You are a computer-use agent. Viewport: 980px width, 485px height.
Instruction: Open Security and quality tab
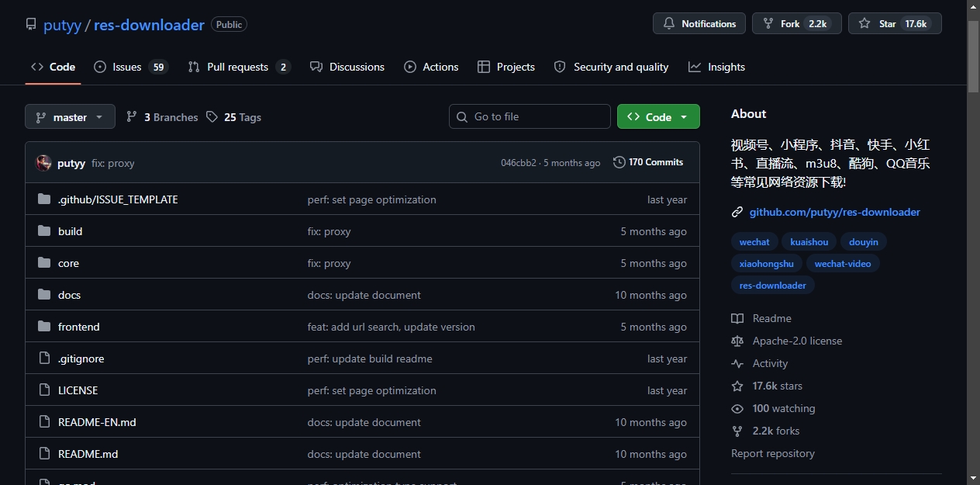pyautogui.click(x=612, y=67)
